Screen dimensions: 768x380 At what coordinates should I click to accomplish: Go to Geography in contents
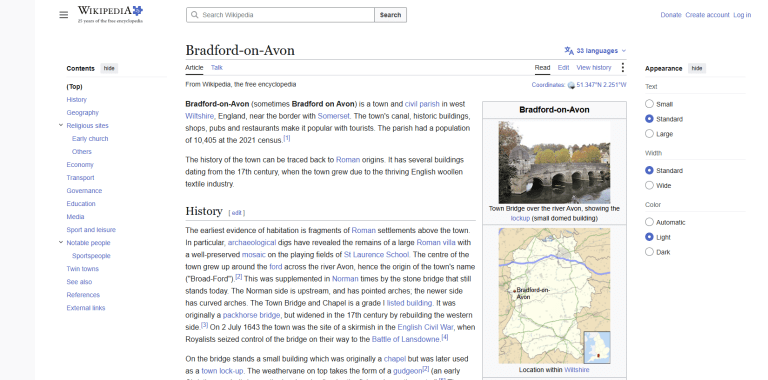click(82, 113)
